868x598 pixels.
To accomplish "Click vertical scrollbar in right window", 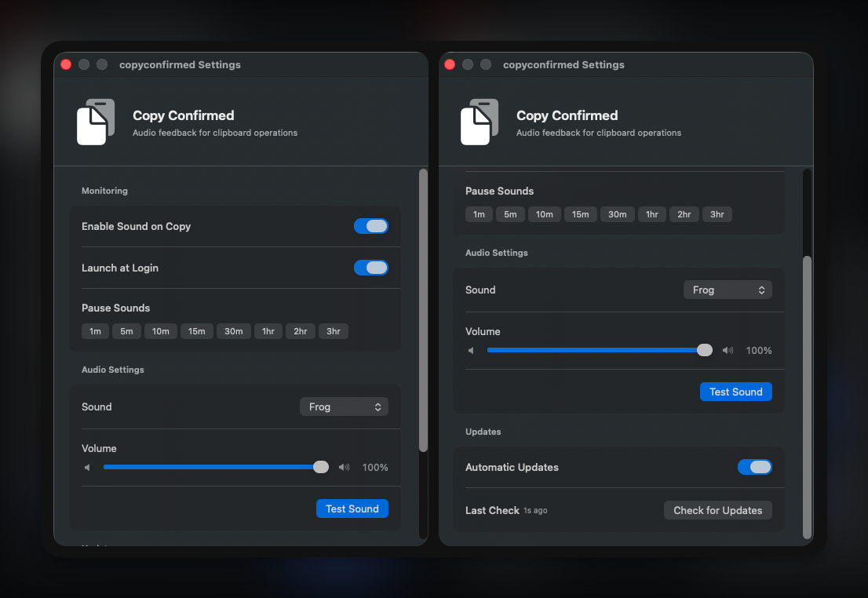I will [x=807, y=397].
